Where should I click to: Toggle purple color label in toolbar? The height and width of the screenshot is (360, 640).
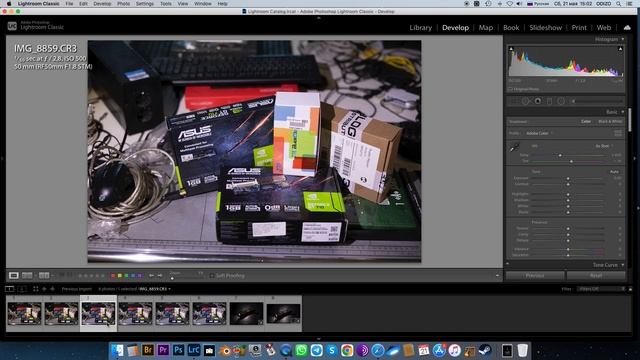click(x=139, y=276)
